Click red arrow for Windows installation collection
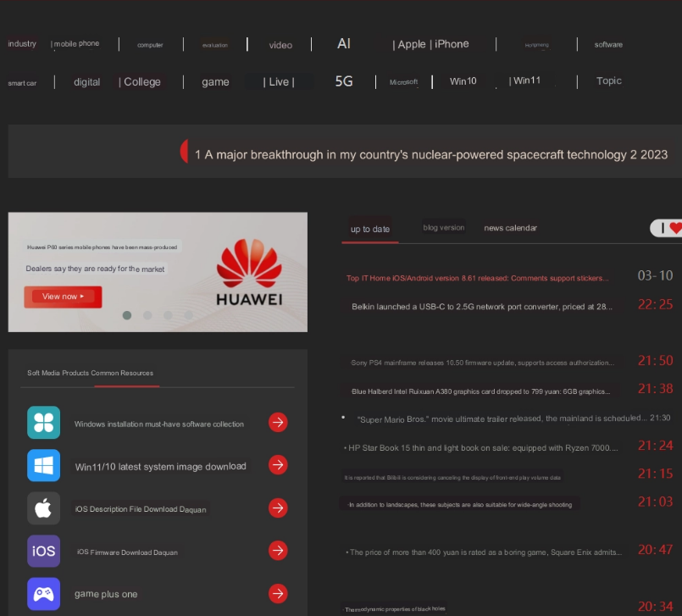682x616 pixels. pos(278,422)
